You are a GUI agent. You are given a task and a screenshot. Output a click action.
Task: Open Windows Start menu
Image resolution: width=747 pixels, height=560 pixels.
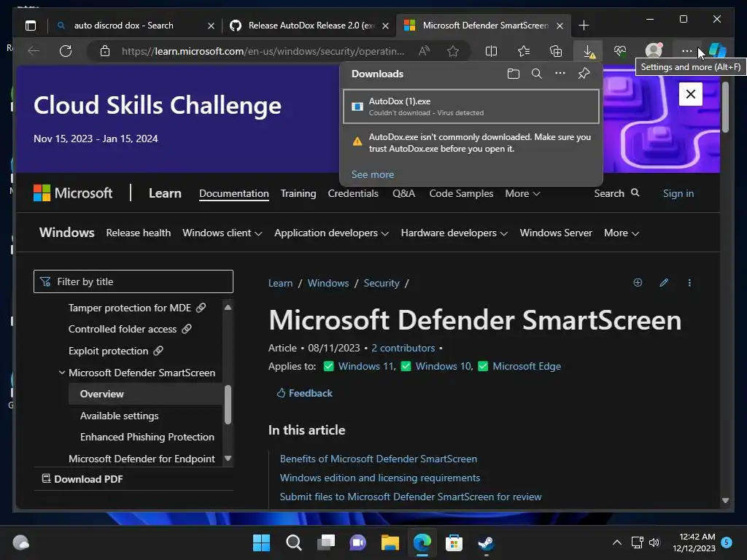261,542
